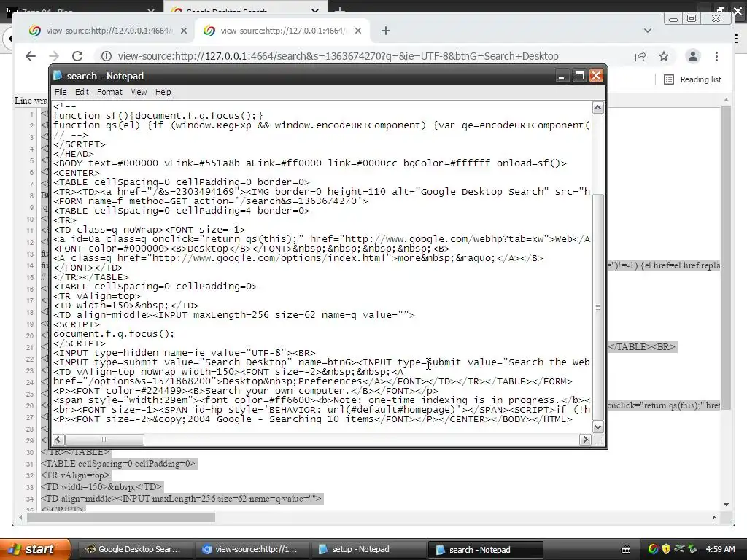Screen dimensions: 747x560
Task: Click the network connection tray icon
Action: (679, 549)
